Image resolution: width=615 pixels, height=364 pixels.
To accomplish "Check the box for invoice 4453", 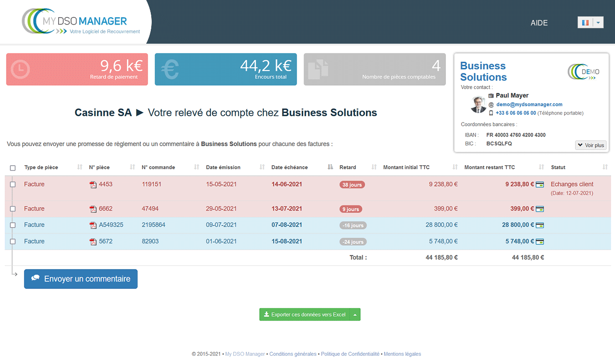I will (x=13, y=185).
